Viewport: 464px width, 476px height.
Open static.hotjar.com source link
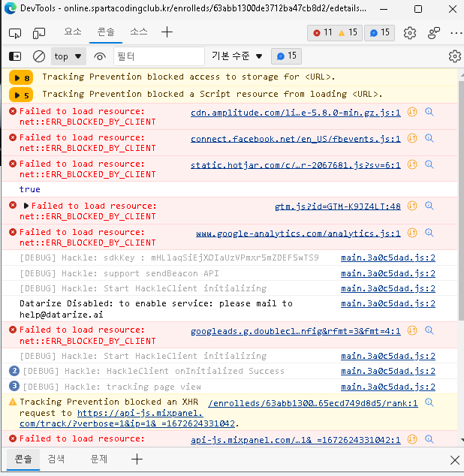[296, 165]
